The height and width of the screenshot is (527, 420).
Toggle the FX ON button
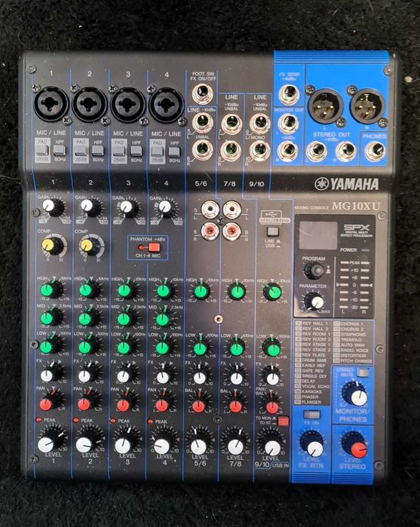coord(311,415)
